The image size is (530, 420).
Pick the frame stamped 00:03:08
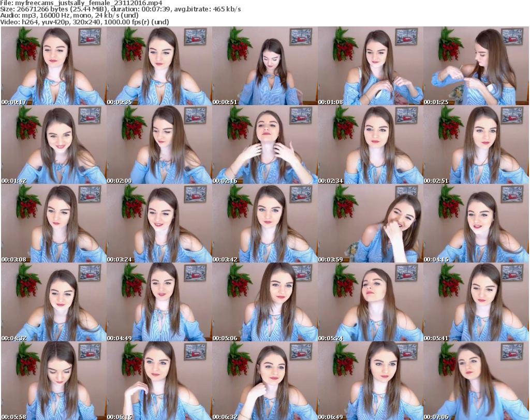[x=54, y=224]
